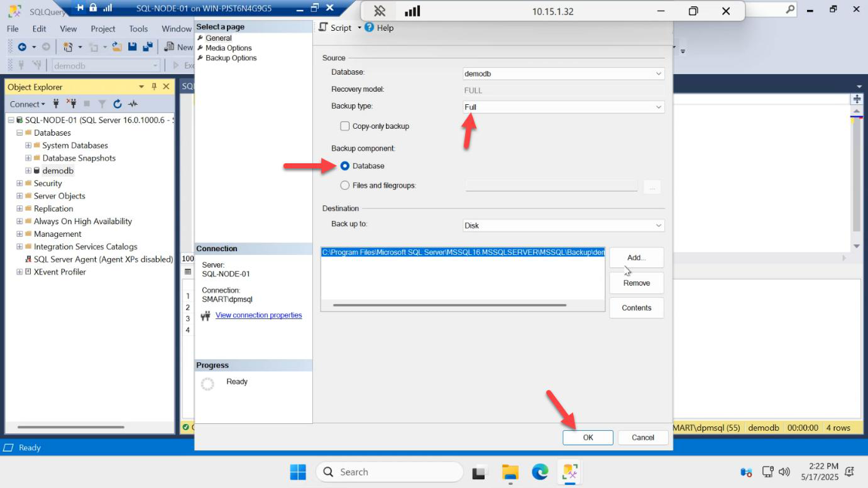
Task: Select the General page
Action: 218,38
